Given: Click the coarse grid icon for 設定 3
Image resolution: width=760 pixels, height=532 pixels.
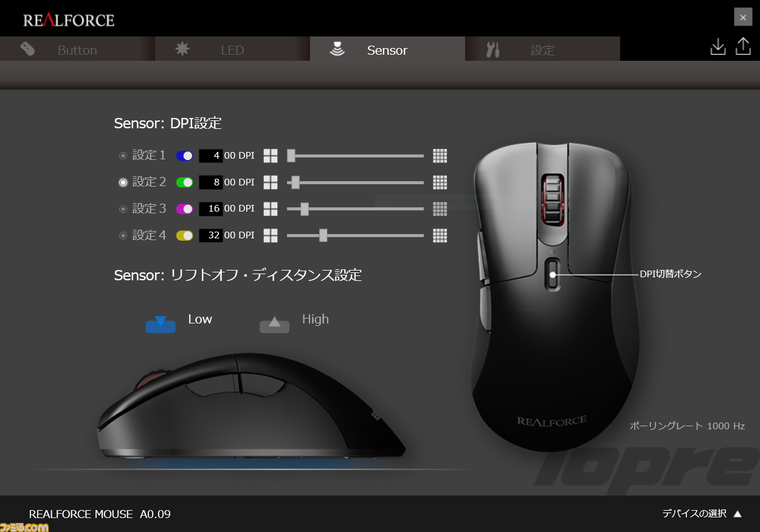Looking at the screenshot, I should tap(271, 209).
